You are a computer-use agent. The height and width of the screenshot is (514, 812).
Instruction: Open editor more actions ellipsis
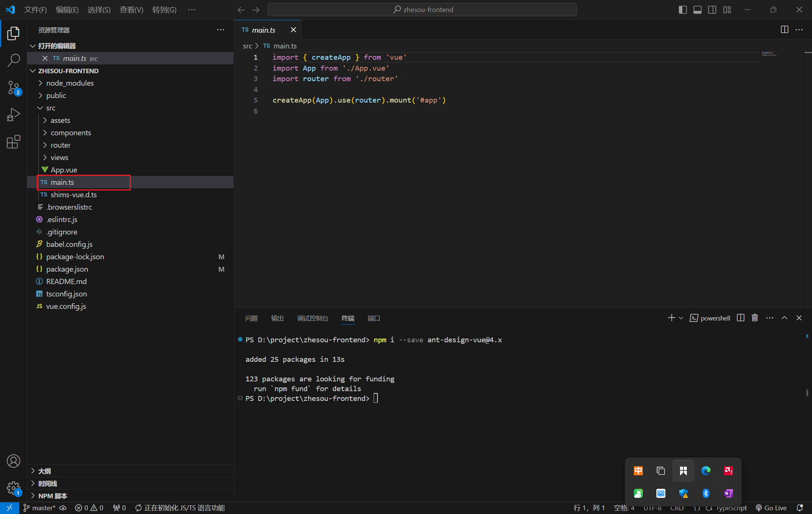(799, 30)
